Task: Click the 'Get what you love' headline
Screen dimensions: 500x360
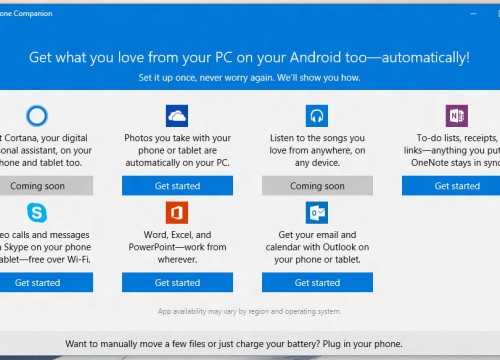Action: point(249,57)
